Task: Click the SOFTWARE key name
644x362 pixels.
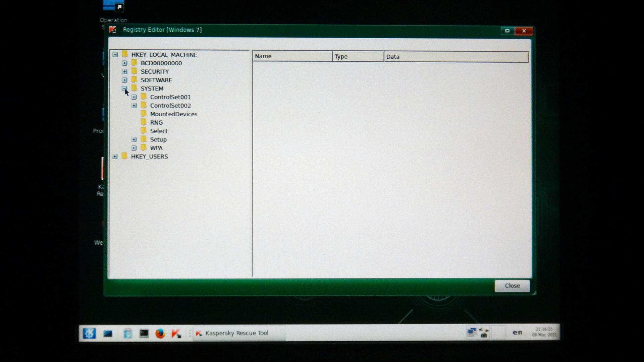Action: [x=156, y=80]
